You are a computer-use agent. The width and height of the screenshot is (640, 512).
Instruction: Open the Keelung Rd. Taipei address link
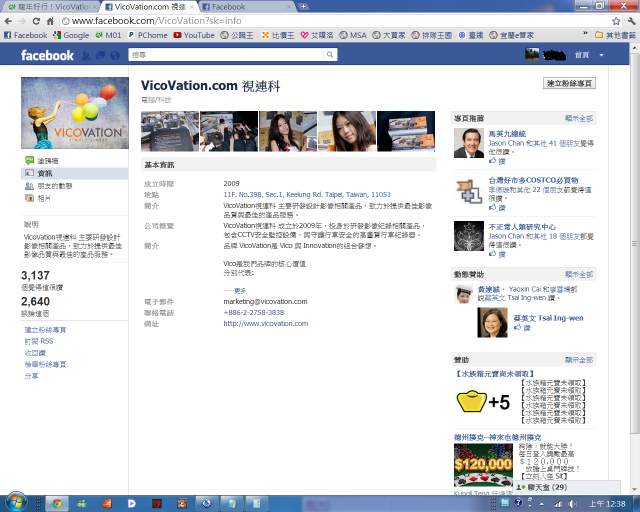pyautogui.click(x=307, y=195)
